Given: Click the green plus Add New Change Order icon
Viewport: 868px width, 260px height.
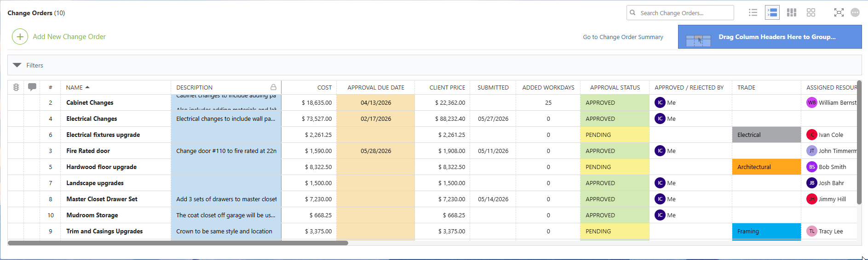Looking at the screenshot, I should pos(20,36).
